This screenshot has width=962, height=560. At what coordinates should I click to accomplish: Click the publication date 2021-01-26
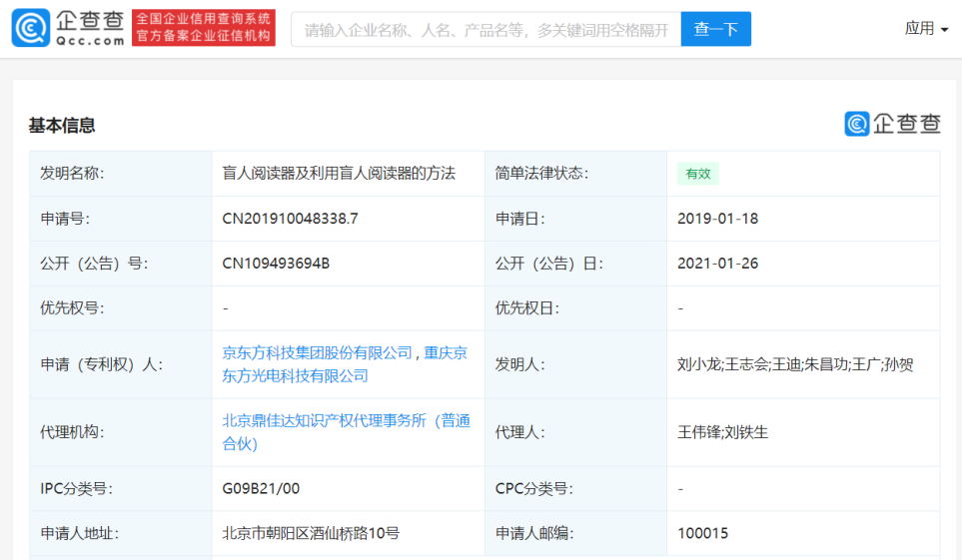718,264
